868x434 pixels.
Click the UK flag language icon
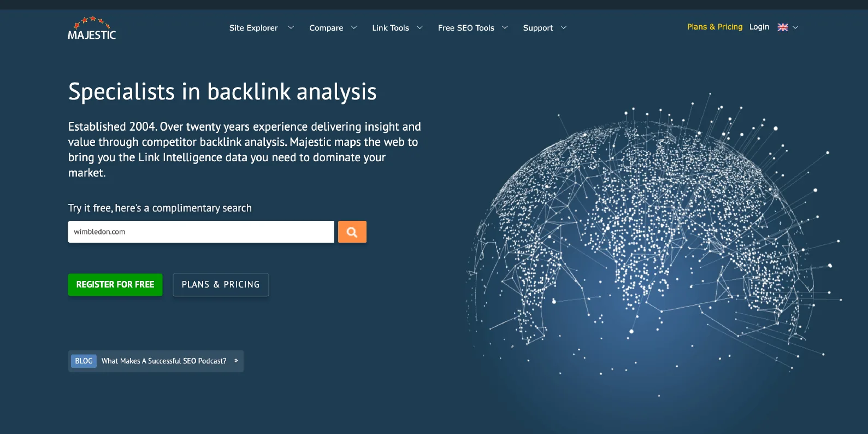click(783, 27)
